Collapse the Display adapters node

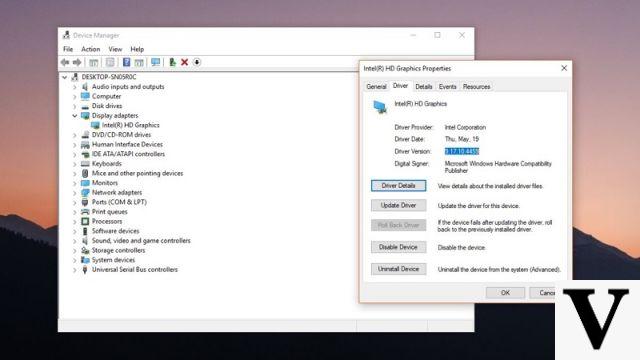coord(75,116)
